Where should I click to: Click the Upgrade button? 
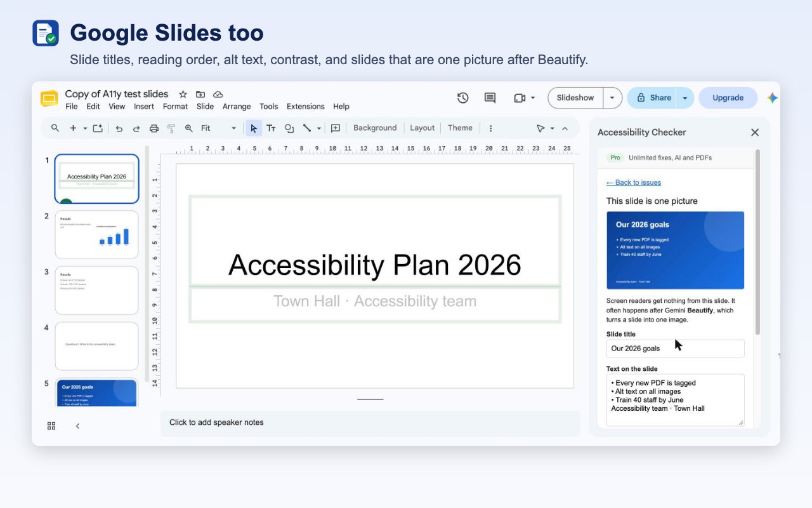pos(728,98)
